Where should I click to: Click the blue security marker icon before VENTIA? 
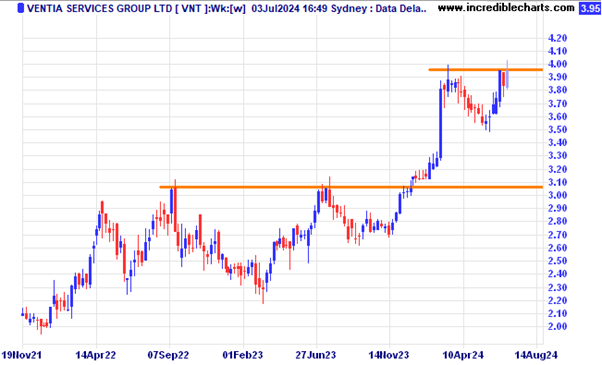pos(21,8)
